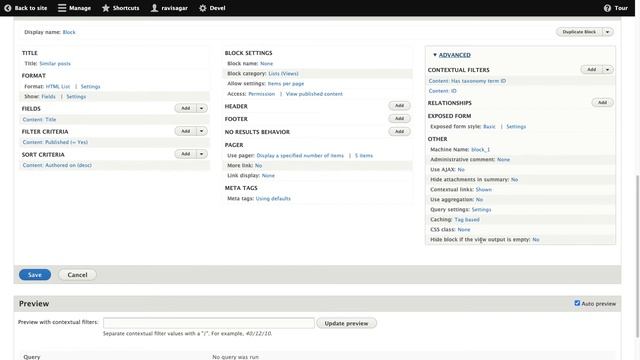Click the Duplicate Block button
This screenshot has width=640, height=360.
click(x=579, y=32)
